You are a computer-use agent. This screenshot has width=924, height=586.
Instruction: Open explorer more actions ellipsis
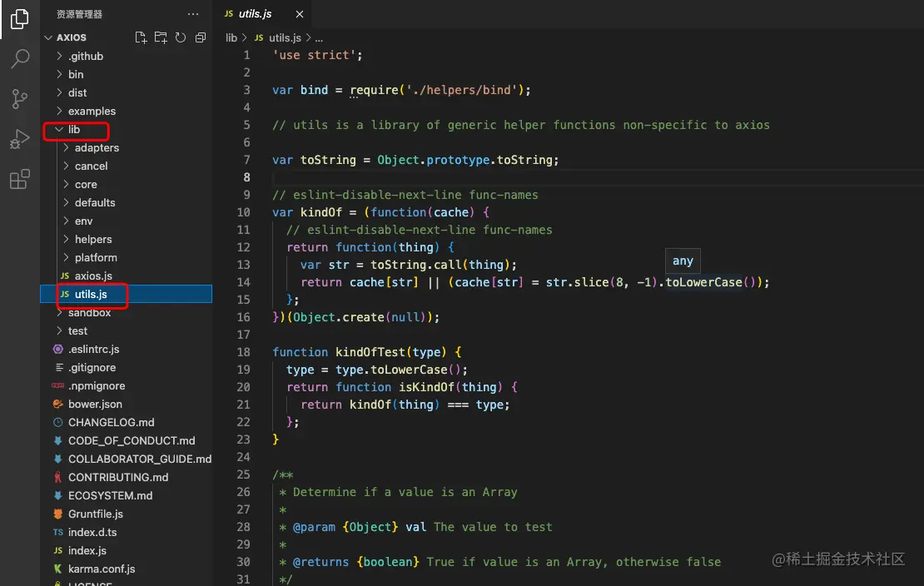192,13
